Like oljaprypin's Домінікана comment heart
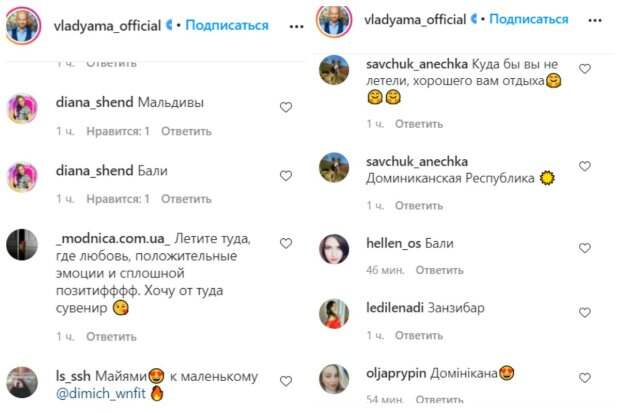Image resolution: width=620 pixels, height=413 pixels. coord(585,378)
